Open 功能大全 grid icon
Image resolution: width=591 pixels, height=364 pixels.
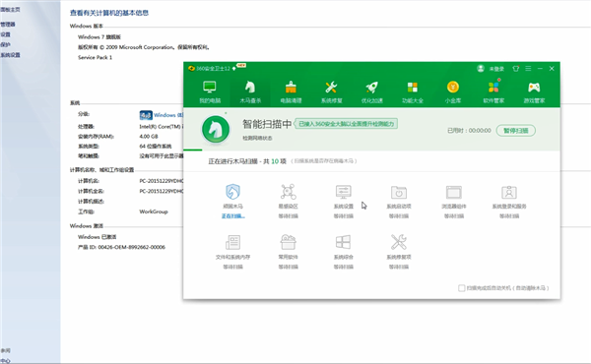(x=413, y=91)
